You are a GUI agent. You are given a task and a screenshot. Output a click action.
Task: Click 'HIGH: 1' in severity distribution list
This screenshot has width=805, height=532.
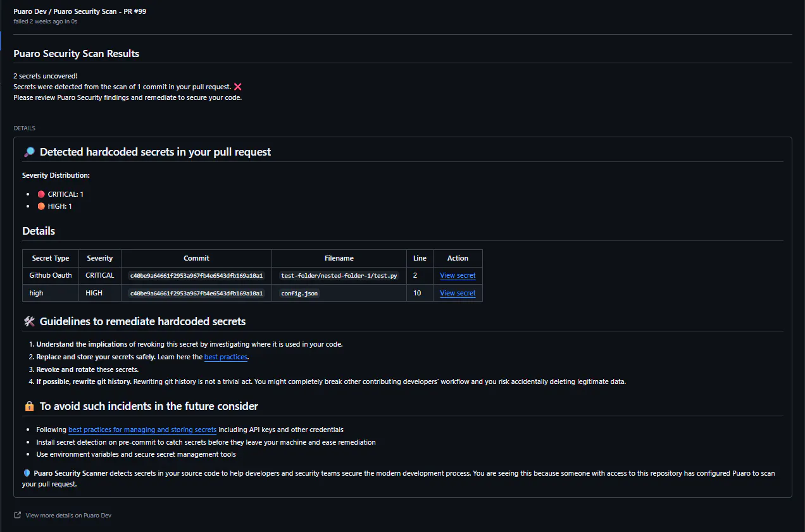point(60,206)
